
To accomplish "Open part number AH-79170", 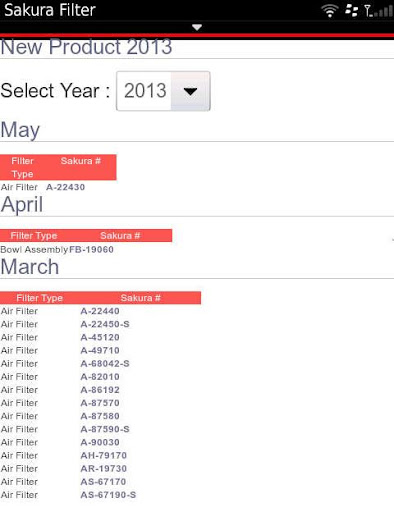I will pyautogui.click(x=104, y=455).
